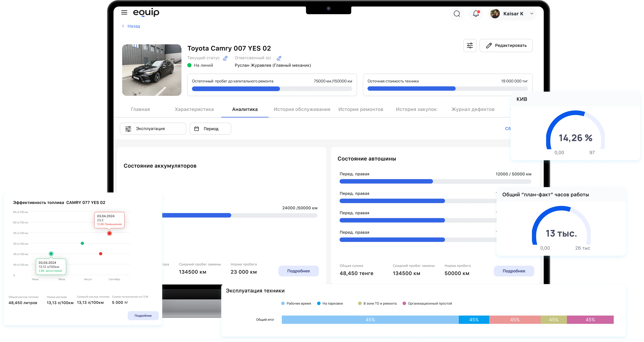Switch to the Главная tab
The width and height of the screenshot is (644, 342).
(x=140, y=109)
